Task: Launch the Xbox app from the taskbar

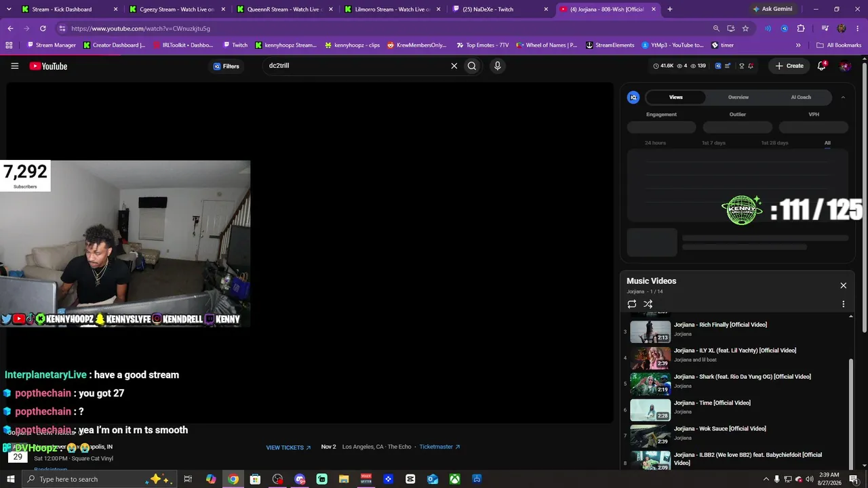Action: (x=454, y=479)
